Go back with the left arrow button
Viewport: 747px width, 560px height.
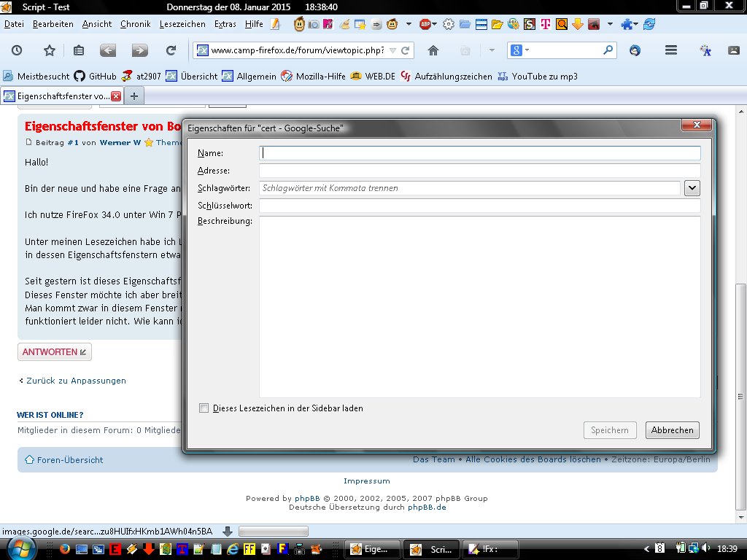tap(108, 50)
